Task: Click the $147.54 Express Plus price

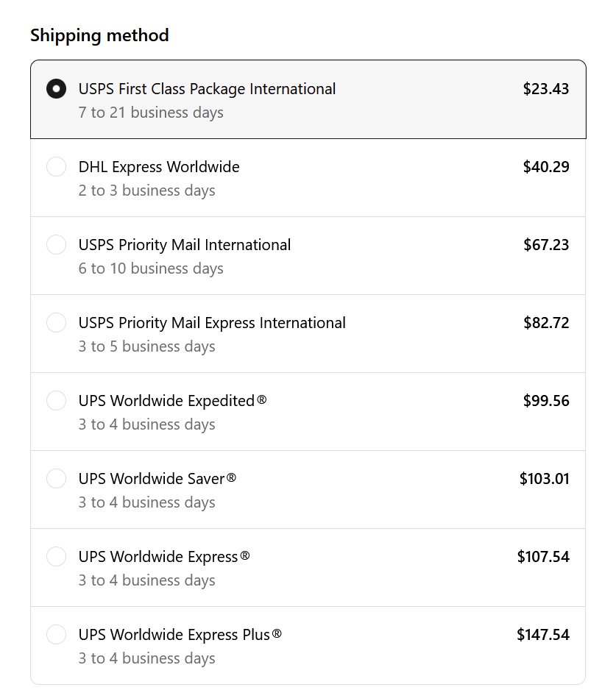Action: tap(543, 635)
